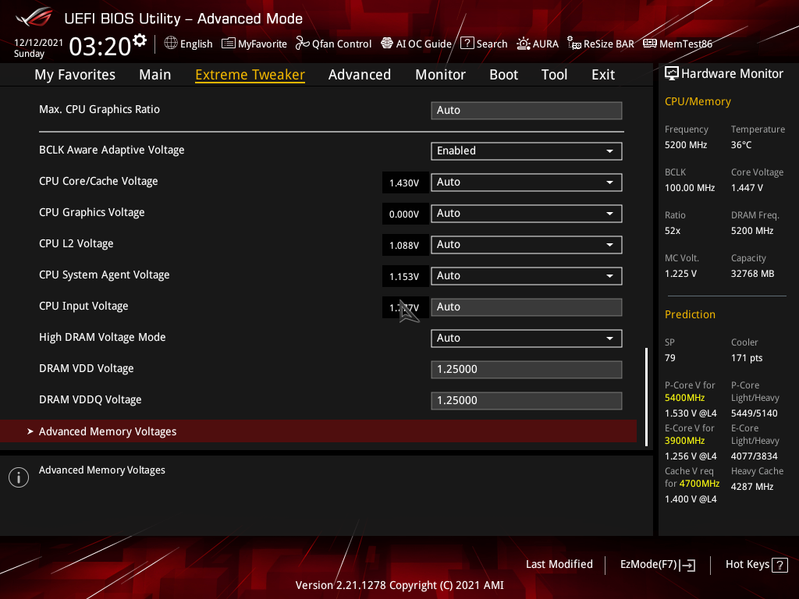Click the 1.225 V MC Volt value
The height and width of the screenshot is (599, 799).
[x=680, y=274]
